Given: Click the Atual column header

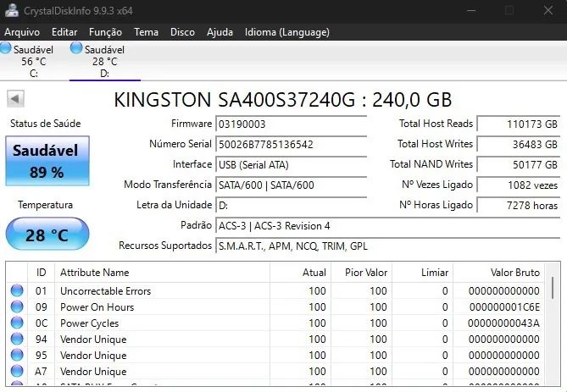Looking at the screenshot, I should point(301,272).
